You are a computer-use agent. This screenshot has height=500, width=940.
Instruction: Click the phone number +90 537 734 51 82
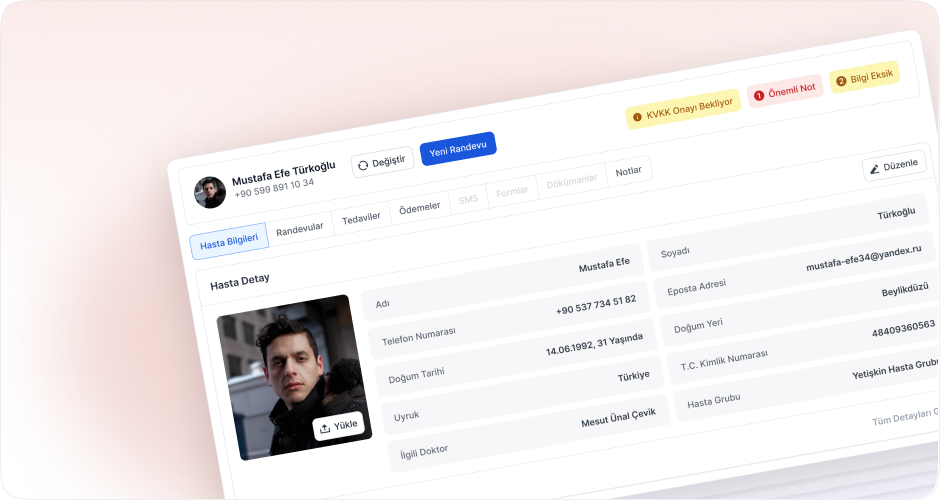point(596,305)
